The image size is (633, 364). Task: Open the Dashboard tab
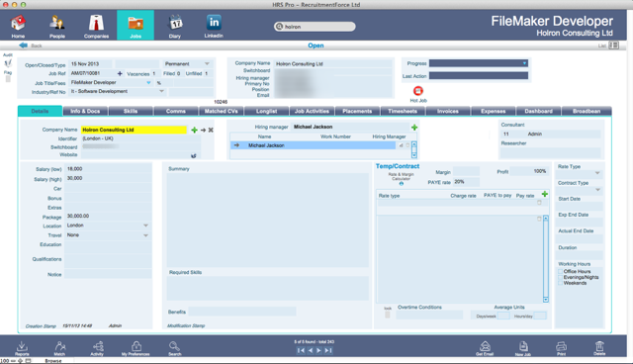pos(538,111)
